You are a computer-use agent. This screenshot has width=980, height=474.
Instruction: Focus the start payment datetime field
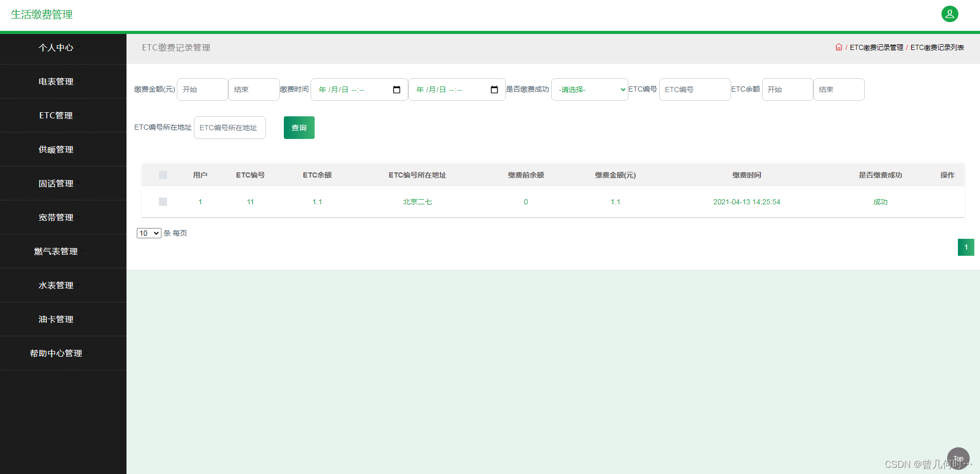pyautogui.click(x=359, y=90)
